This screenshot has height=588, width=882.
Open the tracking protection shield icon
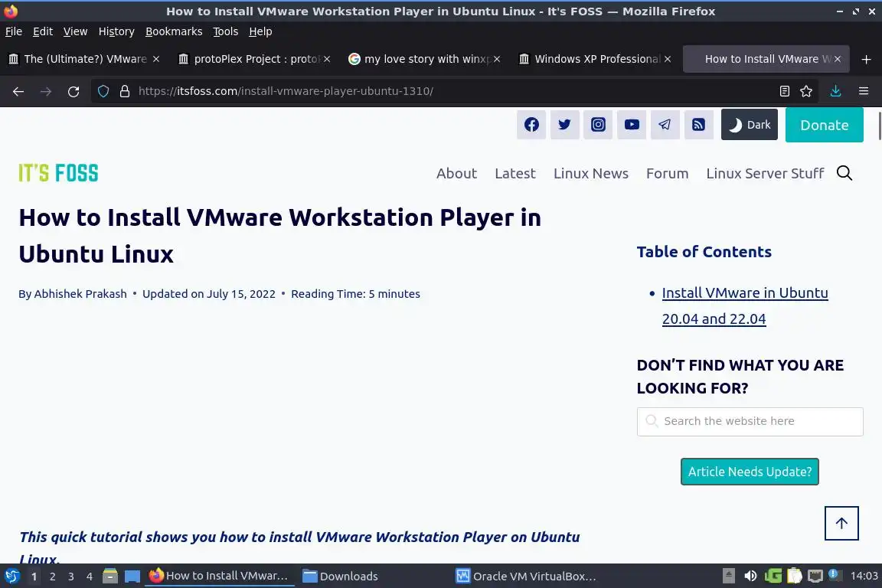tap(103, 91)
